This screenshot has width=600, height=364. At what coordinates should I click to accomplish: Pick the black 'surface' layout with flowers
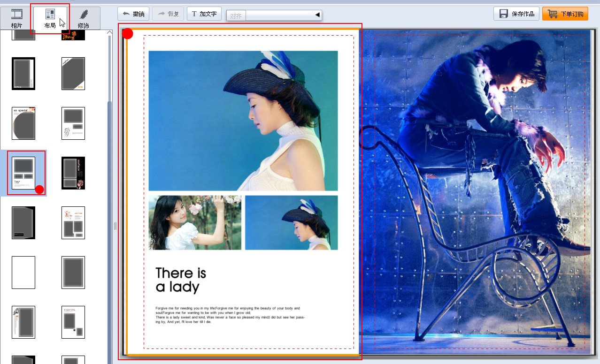(x=73, y=173)
